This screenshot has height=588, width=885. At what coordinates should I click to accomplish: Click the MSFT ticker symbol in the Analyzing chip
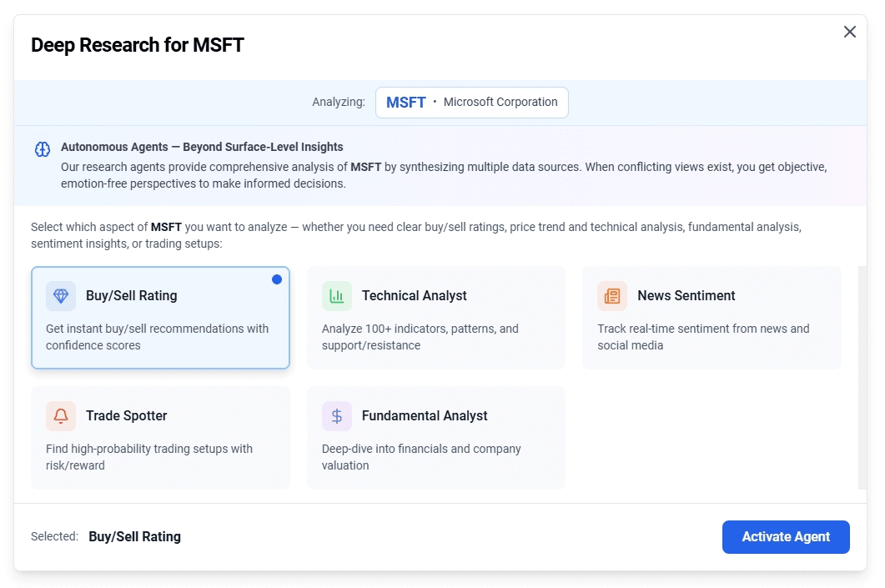[x=405, y=103]
